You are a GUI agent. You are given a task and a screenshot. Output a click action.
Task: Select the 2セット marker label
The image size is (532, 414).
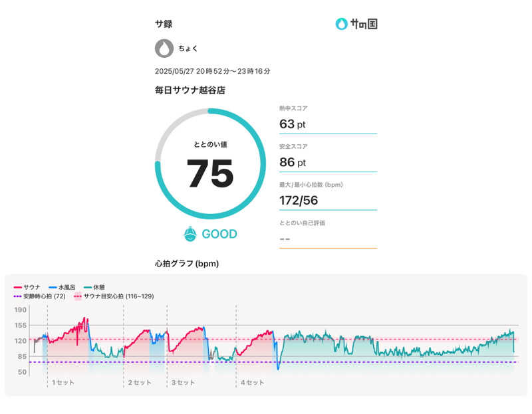coord(140,383)
